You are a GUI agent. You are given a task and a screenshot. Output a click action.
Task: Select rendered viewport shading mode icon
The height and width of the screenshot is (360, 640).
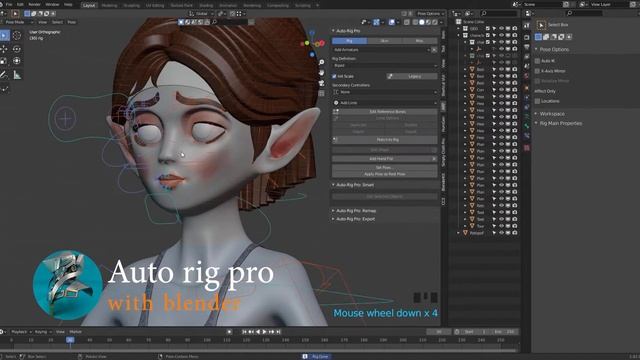435,22
